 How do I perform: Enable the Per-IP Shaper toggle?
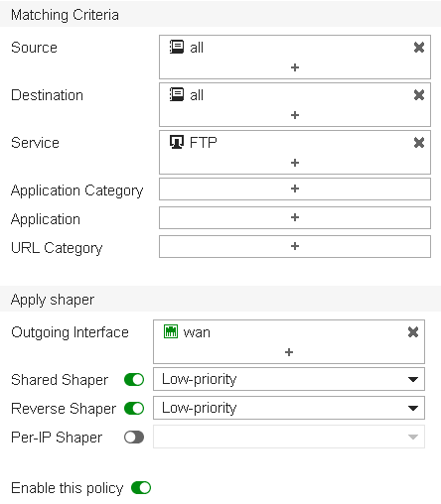[134, 438]
